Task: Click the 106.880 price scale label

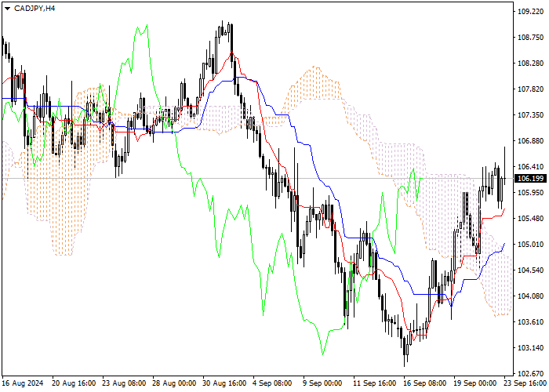Action: pos(530,141)
